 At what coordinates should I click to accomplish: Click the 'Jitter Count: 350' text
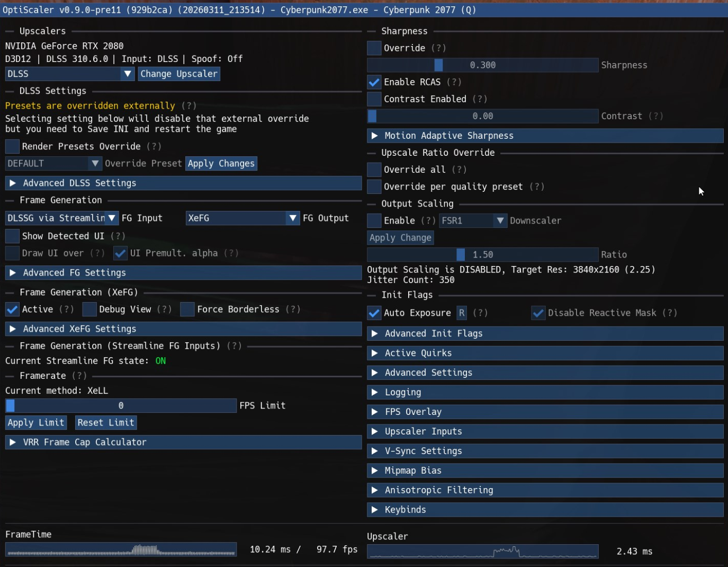[411, 280]
